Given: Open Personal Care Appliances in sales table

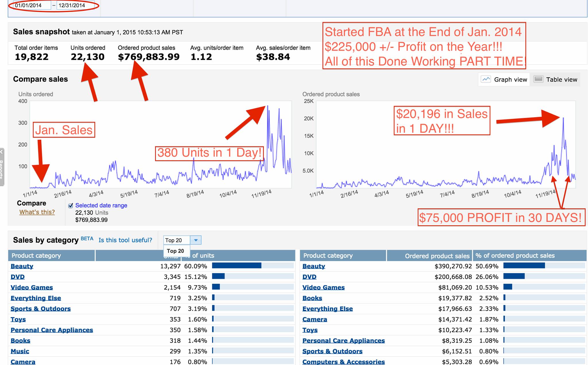Looking at the screenshot, I should tap(343, 341).
